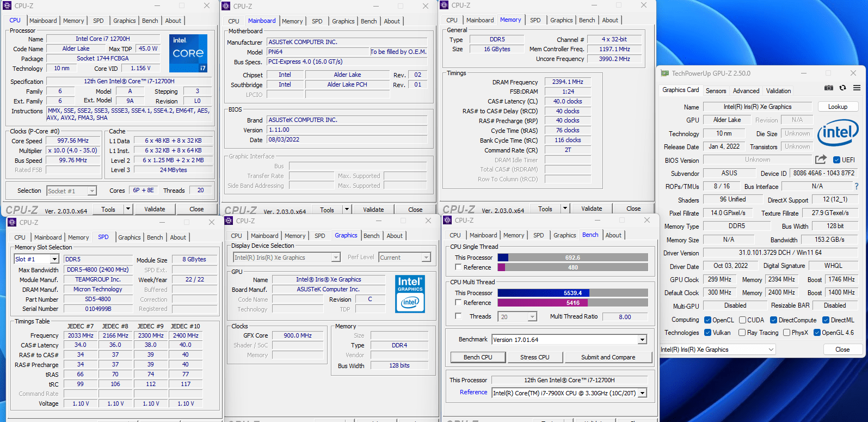
Task: Toggle the UEFI checkbox in GPU-Z
Action: pos(836,160)
